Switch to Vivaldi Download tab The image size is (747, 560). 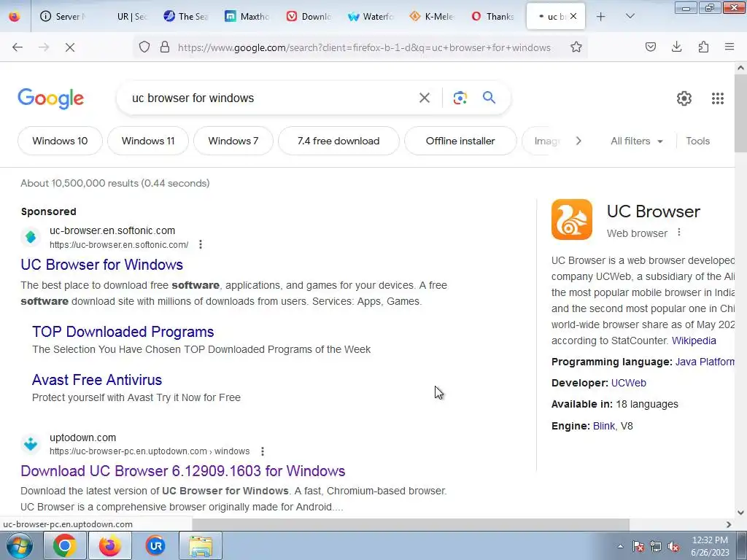pos(309,17)
